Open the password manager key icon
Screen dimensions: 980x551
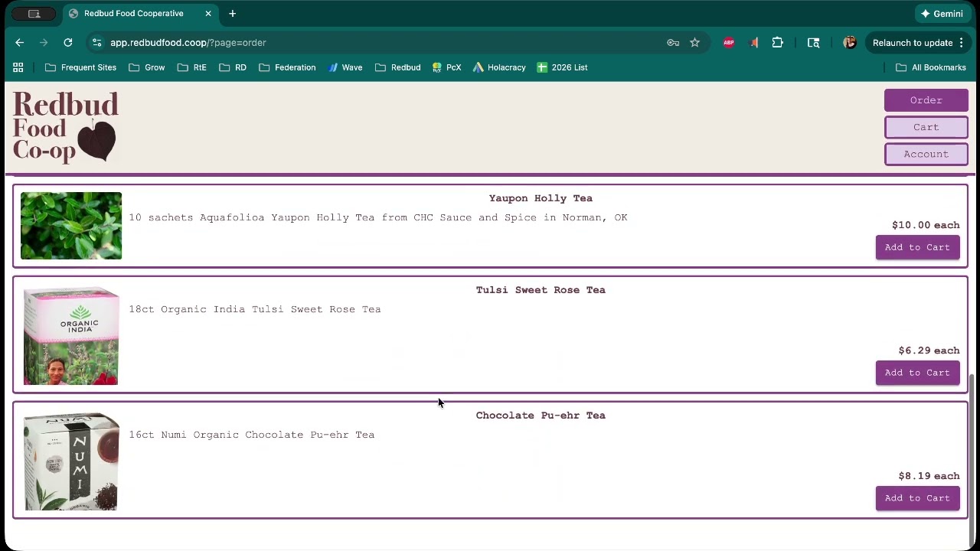pos(673,43)
